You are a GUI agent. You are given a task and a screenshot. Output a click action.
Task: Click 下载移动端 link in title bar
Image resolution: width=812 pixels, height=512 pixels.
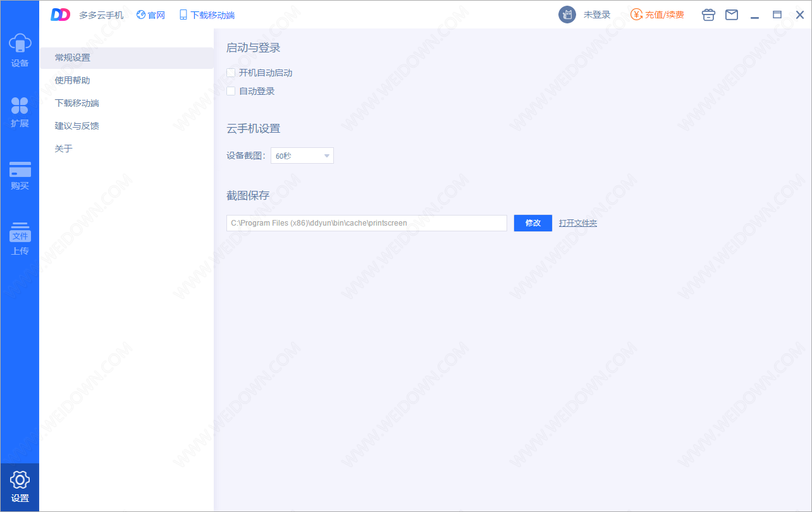(207, 15)
